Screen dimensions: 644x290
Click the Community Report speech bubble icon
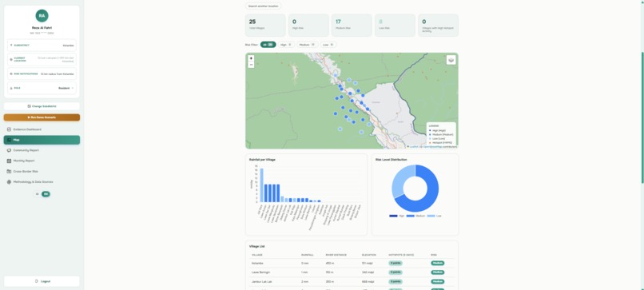pos(9,150)
